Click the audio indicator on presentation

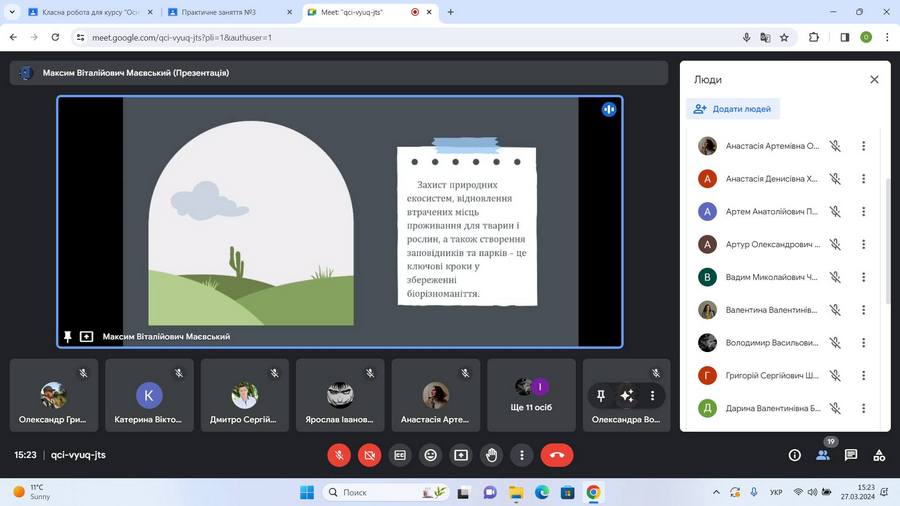click(x=609, y=109)
